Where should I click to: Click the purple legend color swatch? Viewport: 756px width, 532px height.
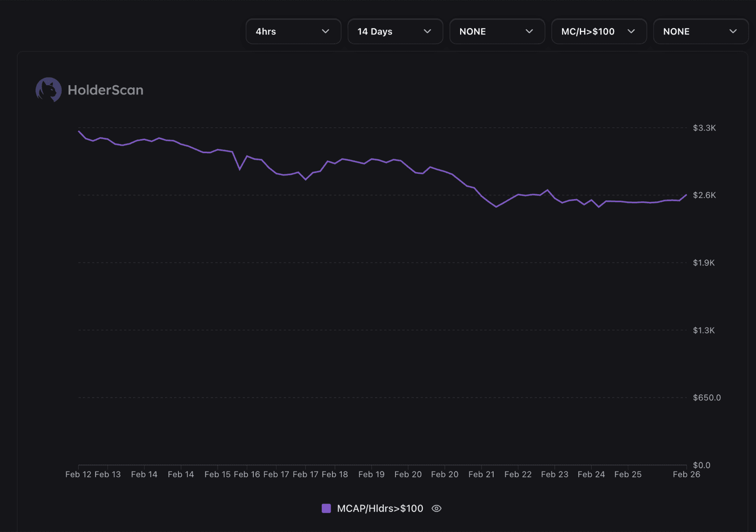click(326, 508)
